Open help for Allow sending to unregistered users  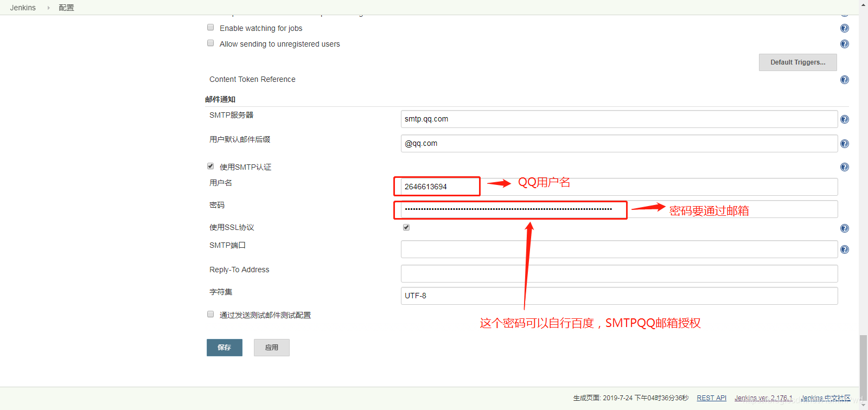coord(845,44)
